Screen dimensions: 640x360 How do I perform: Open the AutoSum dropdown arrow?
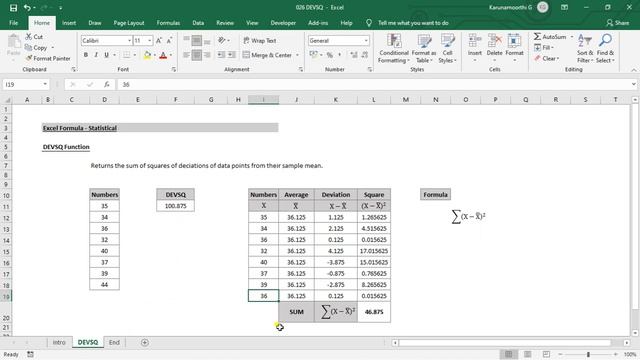click(x=571, y=37)
